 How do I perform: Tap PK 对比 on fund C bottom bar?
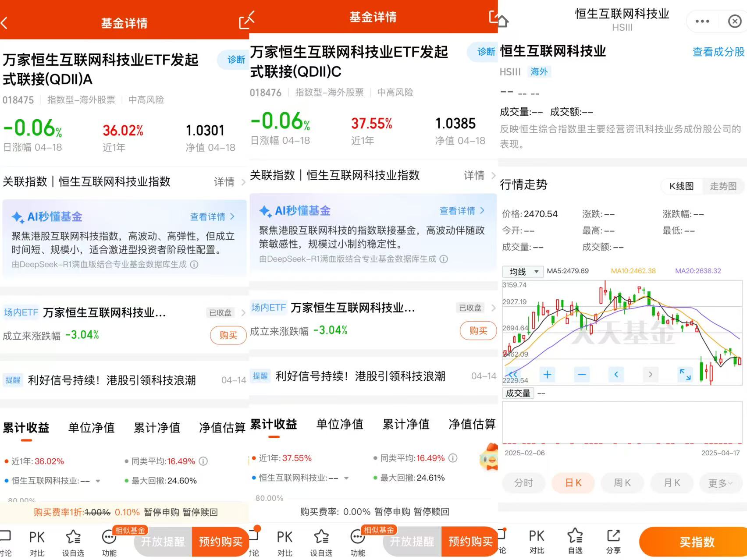(285, 543)
